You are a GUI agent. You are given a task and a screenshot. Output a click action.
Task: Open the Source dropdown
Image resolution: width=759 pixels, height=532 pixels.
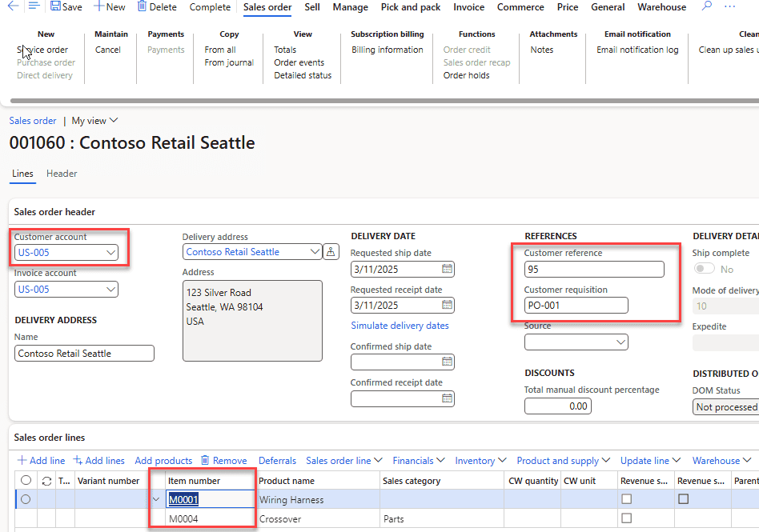point(621,342)
